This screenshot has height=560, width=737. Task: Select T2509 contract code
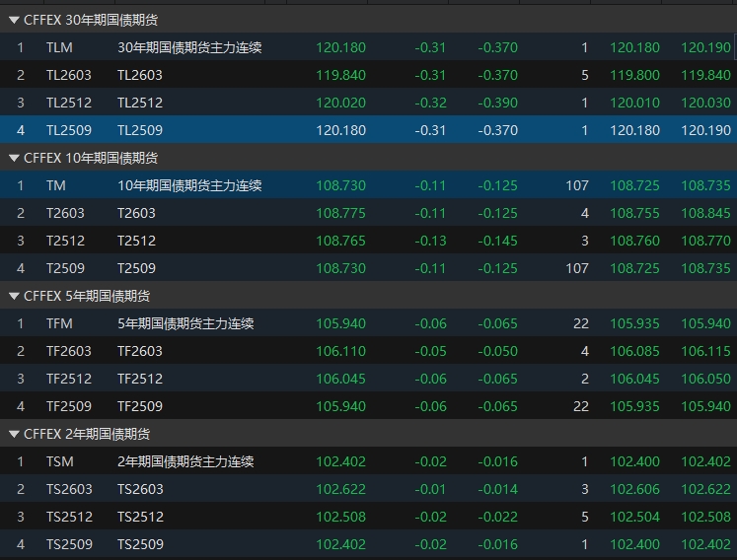(x=65, y=268)
